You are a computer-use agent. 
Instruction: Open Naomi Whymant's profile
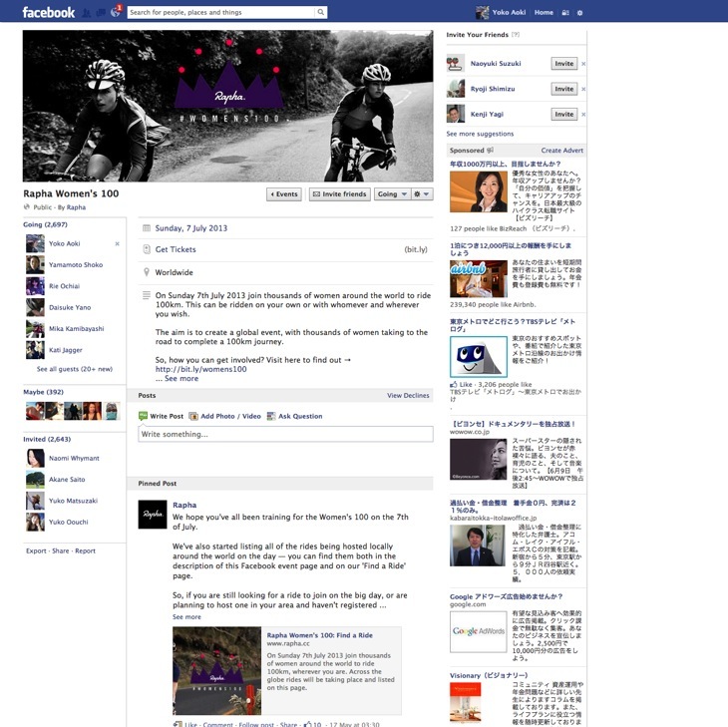(74, 458)
